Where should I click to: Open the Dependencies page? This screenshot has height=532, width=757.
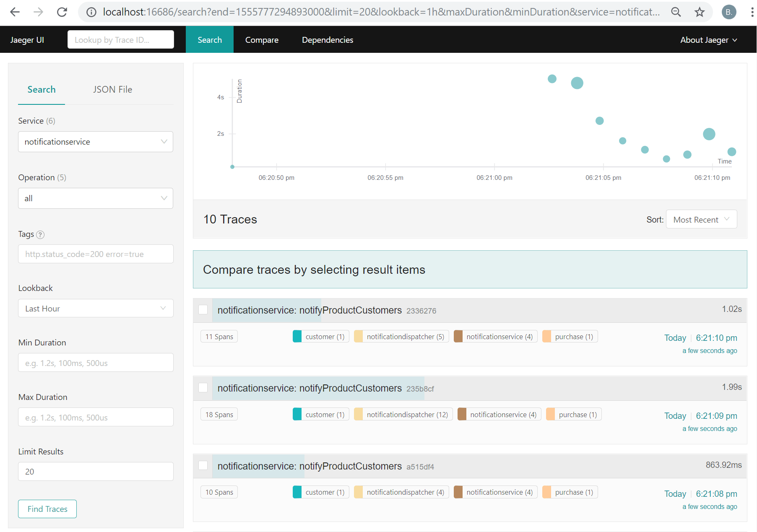click(x=327, y=39)
